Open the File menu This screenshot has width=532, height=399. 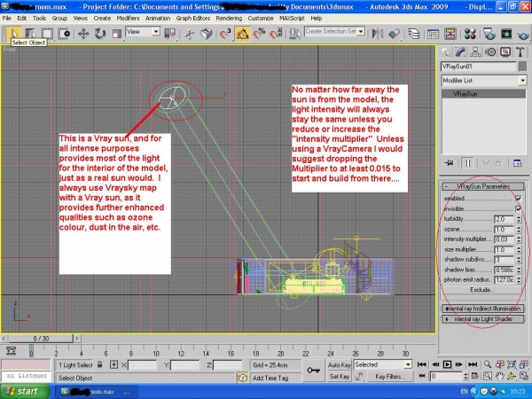[6, 19]
